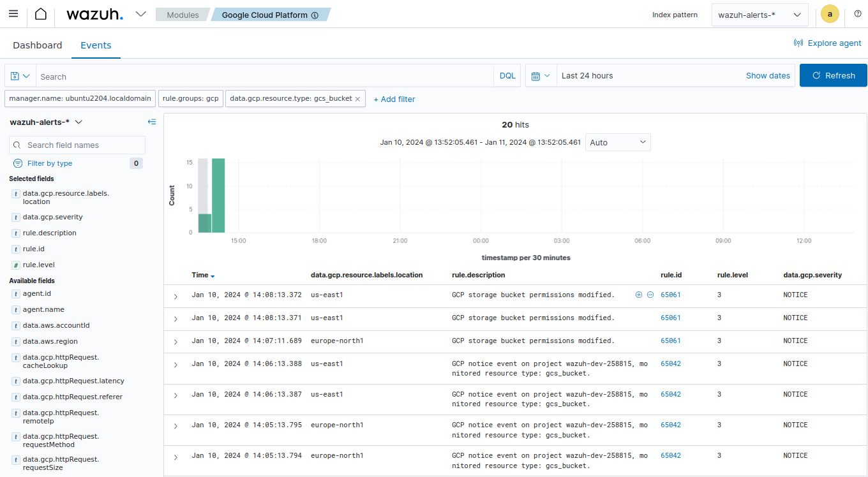Image resolution: width=868 pixels, height=477 pixels.
Task: Open rule 65061 in the 14:08:13.372 row
Action: [x=671, y=295]
